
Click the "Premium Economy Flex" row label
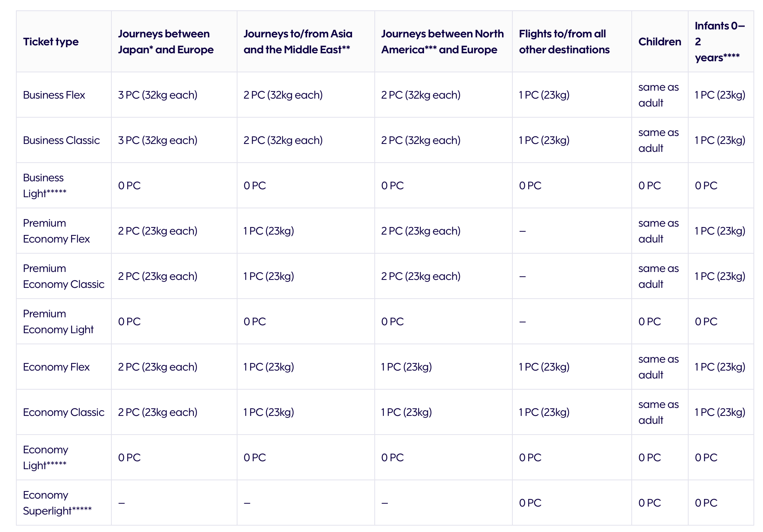click(56, 231)
